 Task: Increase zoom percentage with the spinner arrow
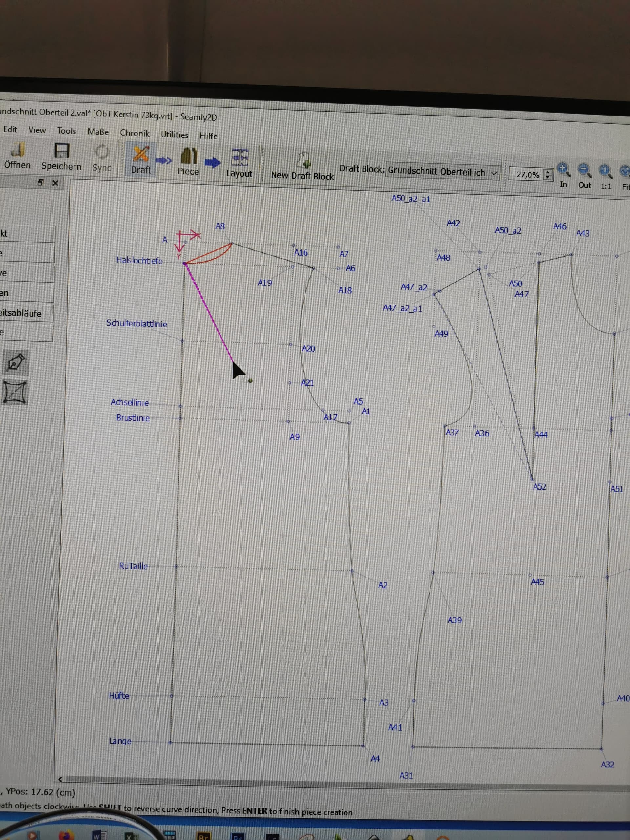coord(548,172)
